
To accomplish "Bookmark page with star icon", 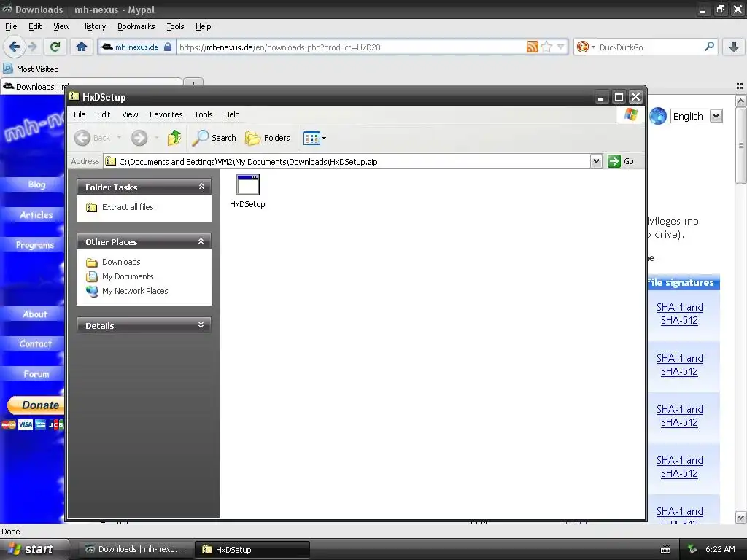I will pos(546,47).
